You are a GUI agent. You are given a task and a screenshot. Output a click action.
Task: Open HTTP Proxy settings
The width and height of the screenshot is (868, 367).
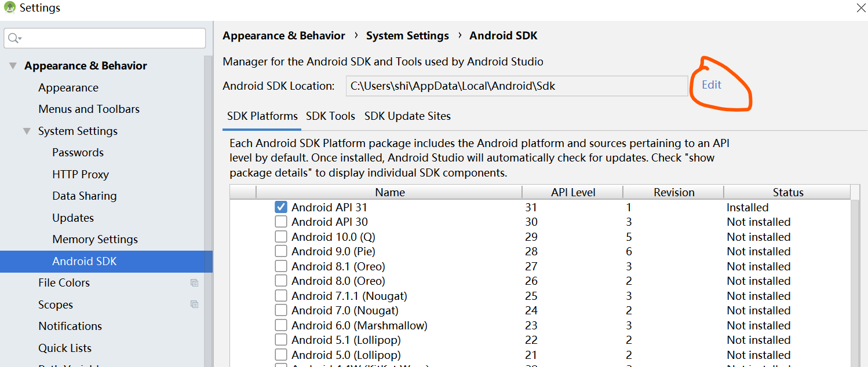click(x=81, y=175)
